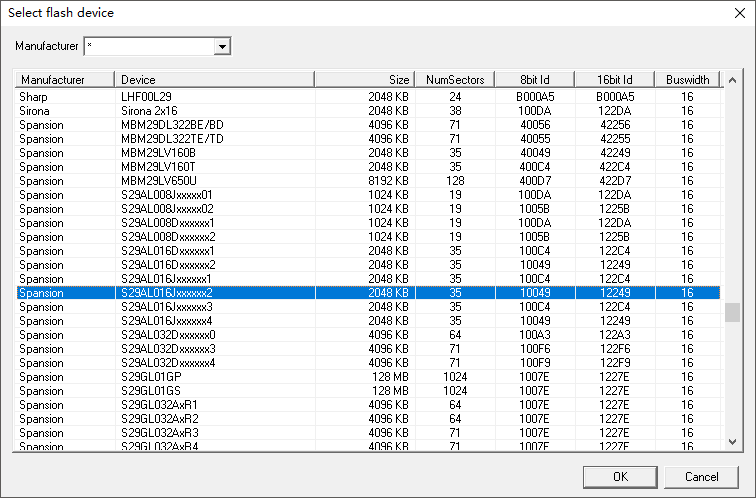Sort by Device column header
Viewport: 756px width, 498px height.
click(x=215, y=80)
